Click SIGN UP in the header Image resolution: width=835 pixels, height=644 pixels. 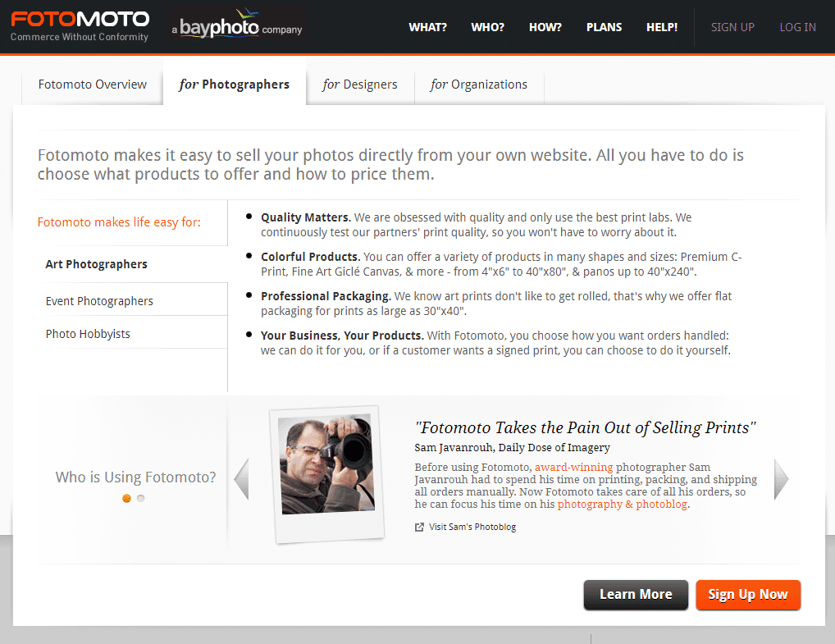click(732, 27)
